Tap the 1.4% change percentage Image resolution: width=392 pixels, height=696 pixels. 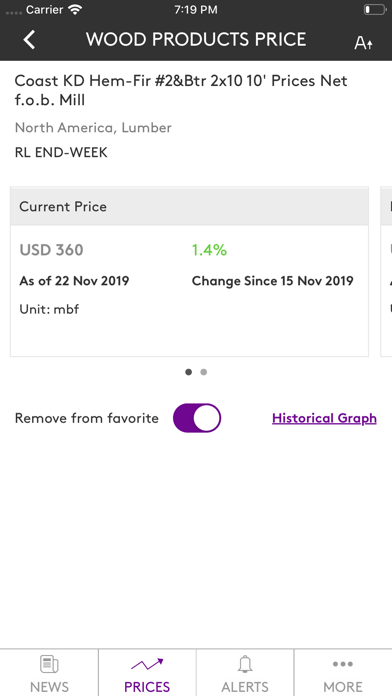[209, 250]
